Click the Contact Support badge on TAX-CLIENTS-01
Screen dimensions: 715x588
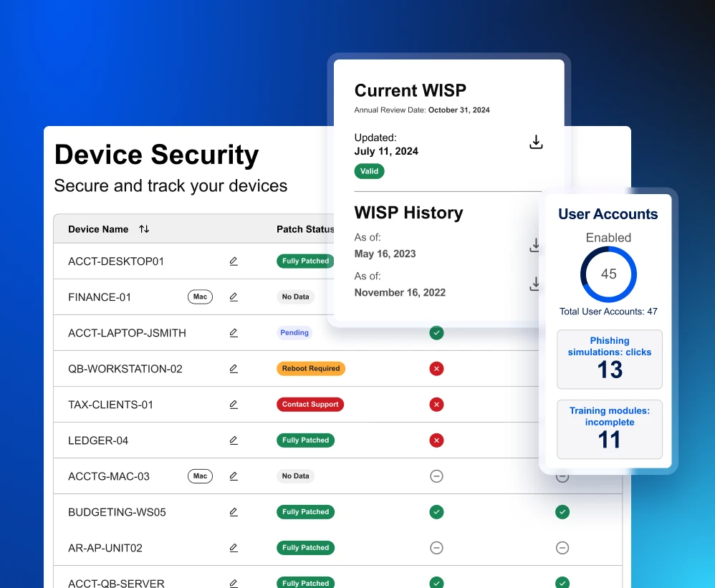click(309, 404)
